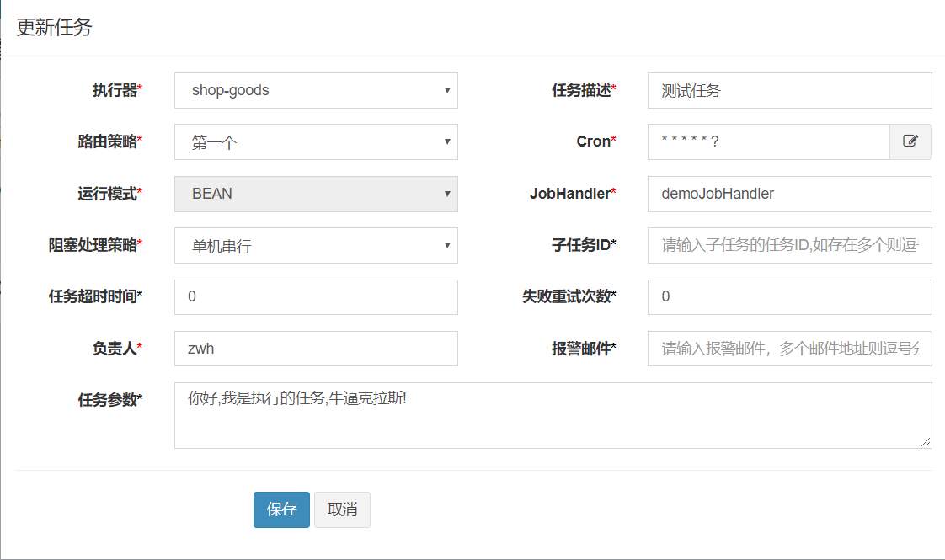Click the 负责人 field containing zwh
The height and width of the screenshot is (560, 945).
(x=316, y=349)
